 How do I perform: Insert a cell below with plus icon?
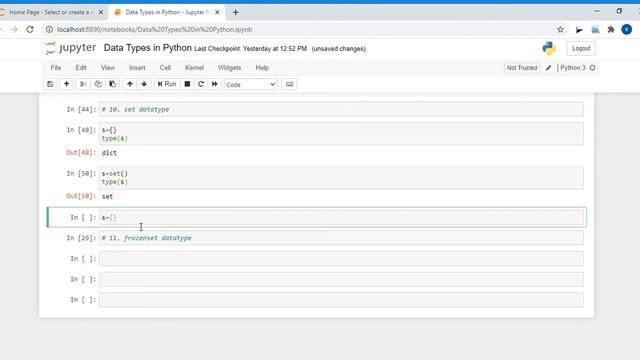click(x=66, y=84)
